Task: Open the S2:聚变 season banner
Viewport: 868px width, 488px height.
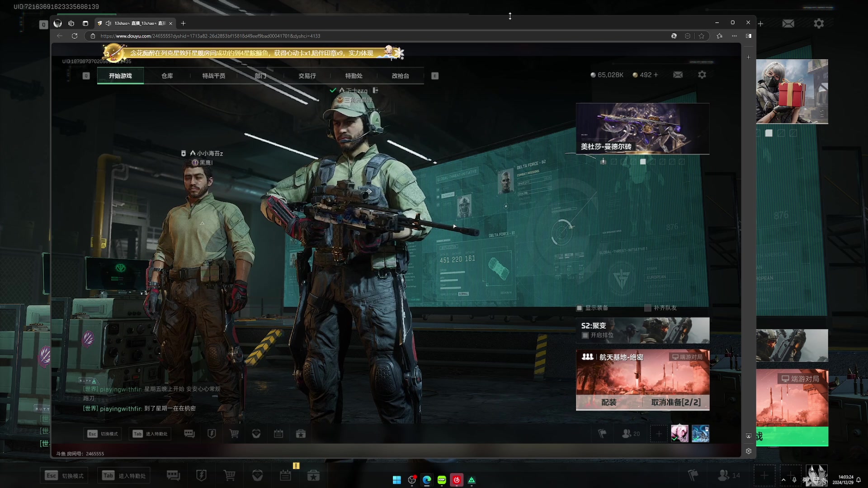Action: 642,330
